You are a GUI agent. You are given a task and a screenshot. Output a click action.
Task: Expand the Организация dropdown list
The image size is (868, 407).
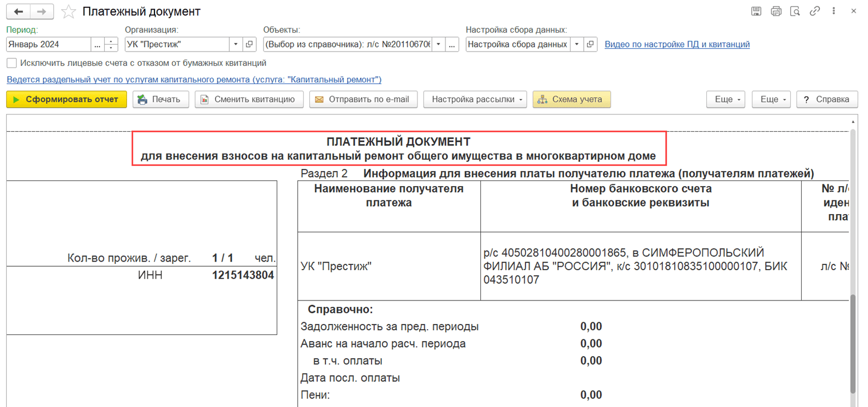coord(236,44)
